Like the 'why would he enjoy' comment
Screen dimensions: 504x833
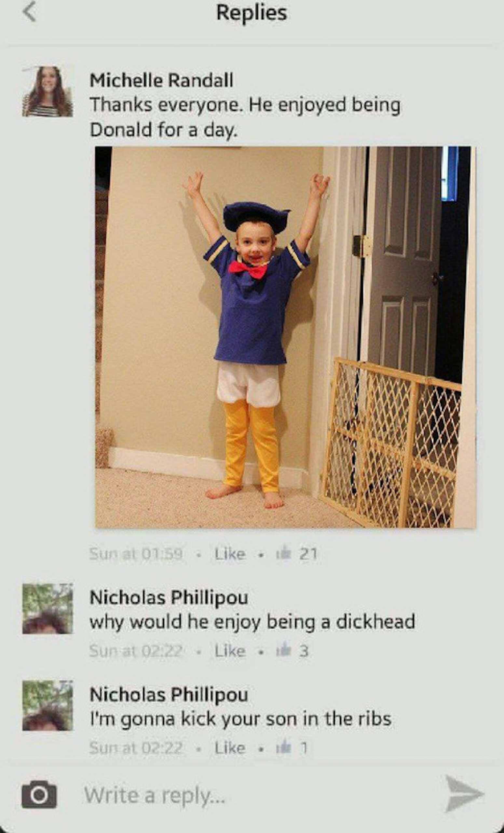[x=230, y=651]
